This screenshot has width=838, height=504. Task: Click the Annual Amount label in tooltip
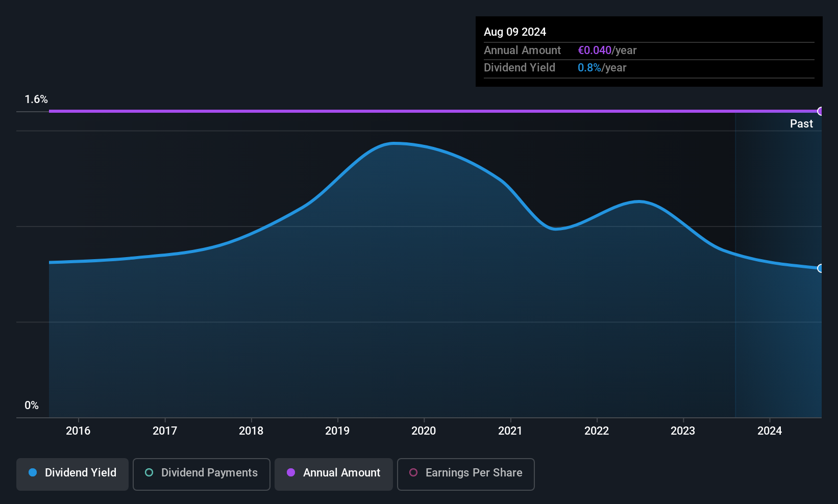point(522,51)
